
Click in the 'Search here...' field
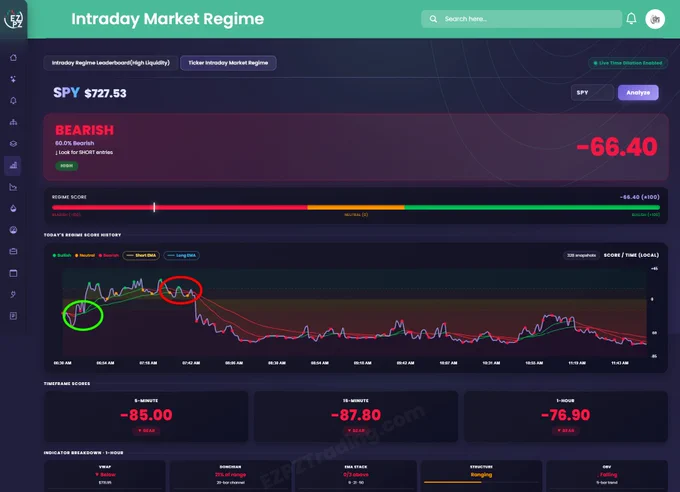[x=521, y=19]
